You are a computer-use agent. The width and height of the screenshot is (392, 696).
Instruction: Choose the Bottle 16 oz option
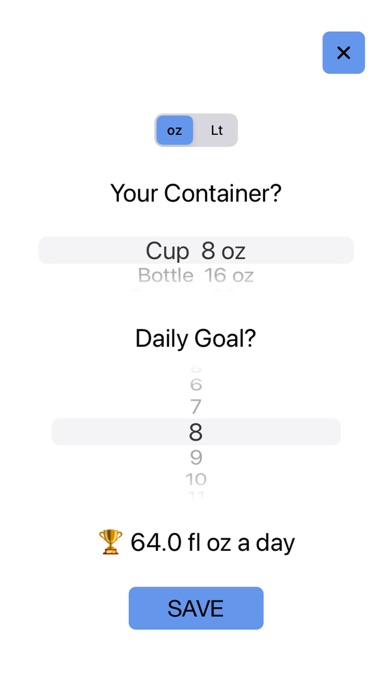(x=196, y=275)
